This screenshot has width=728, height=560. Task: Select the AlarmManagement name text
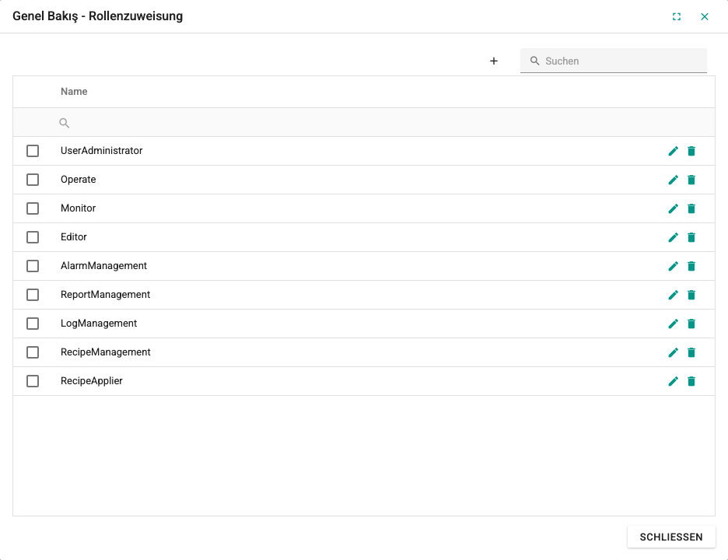(103, 266)
